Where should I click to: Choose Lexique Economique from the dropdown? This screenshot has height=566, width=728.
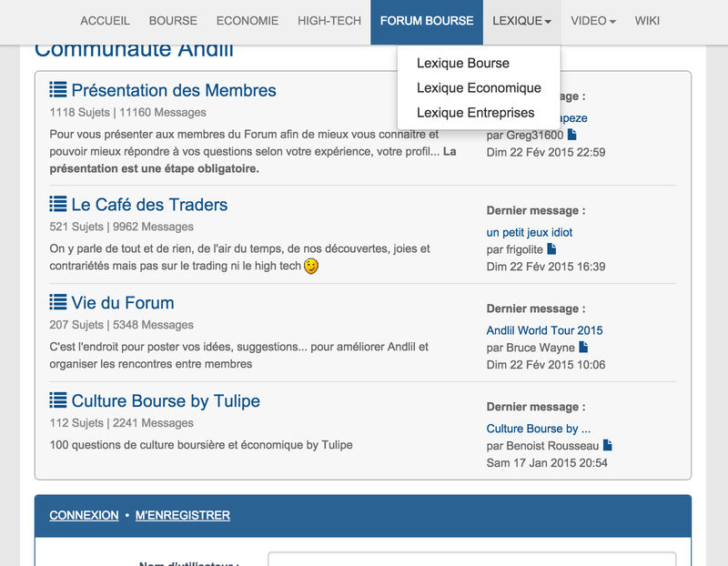tap(479, 87)
